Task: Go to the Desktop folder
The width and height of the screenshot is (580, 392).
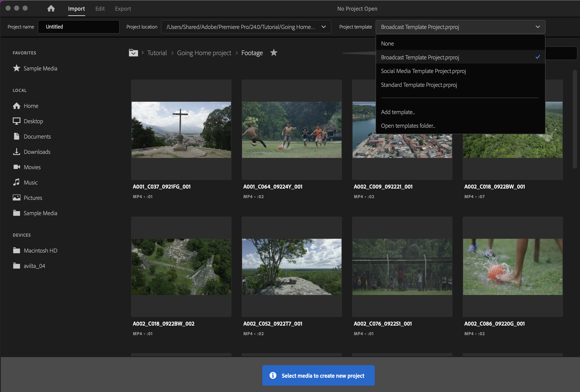Action: (x=33, y=121)
